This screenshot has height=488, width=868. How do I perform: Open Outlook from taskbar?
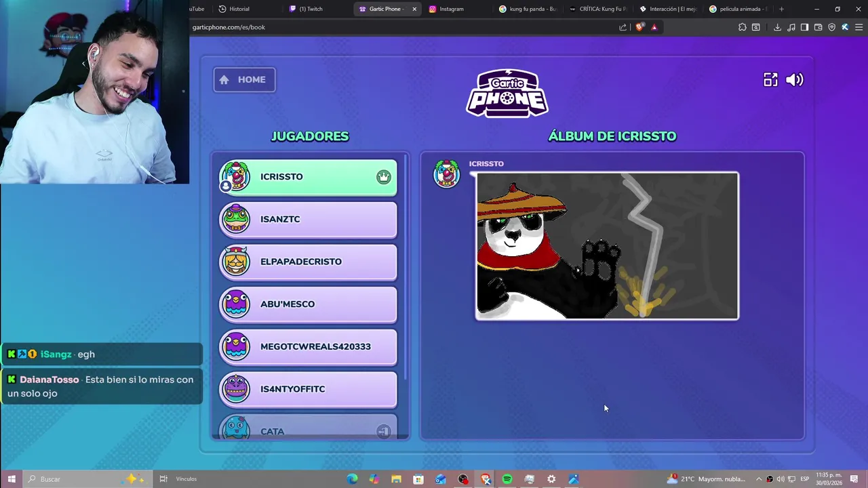[441, 479]
